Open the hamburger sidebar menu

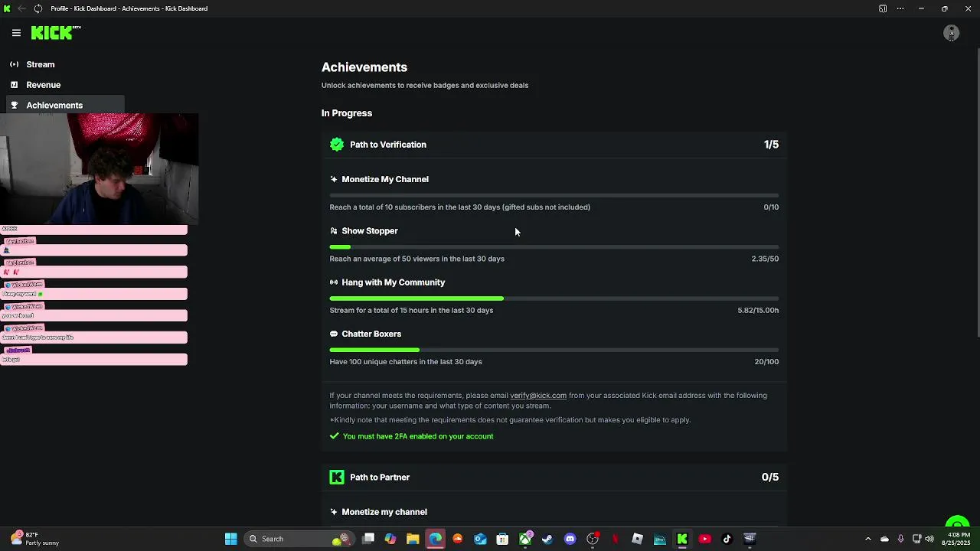[x=16, y=33]
